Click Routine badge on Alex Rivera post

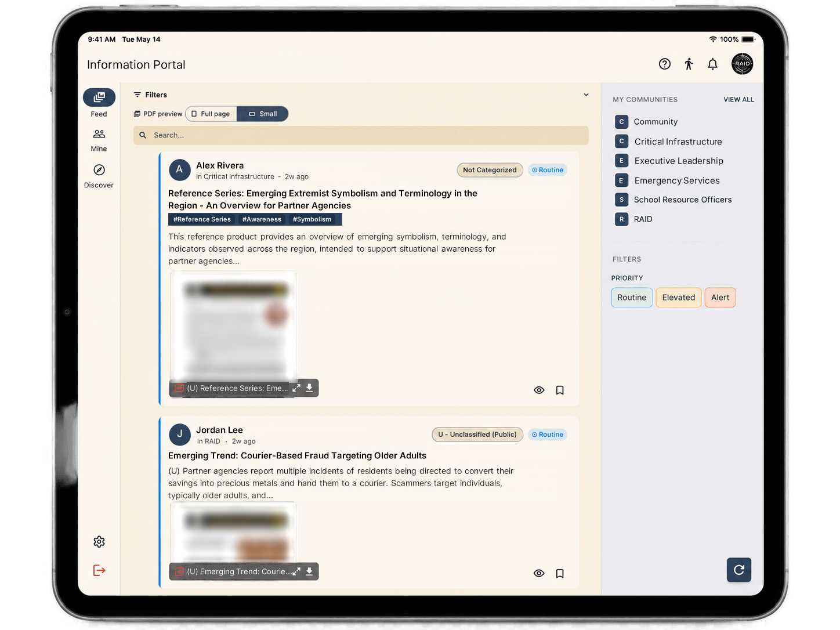pos(548,170)
